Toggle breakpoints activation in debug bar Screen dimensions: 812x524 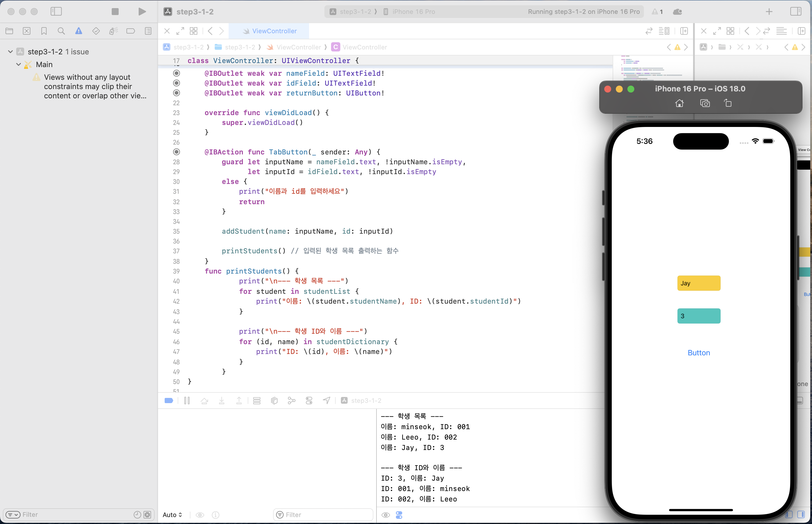[169, 401]
